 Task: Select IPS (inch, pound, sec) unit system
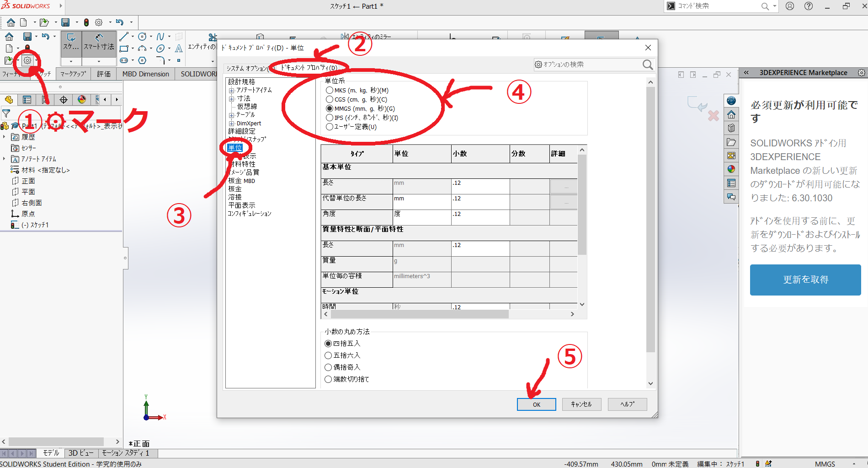tap(329, 118)
